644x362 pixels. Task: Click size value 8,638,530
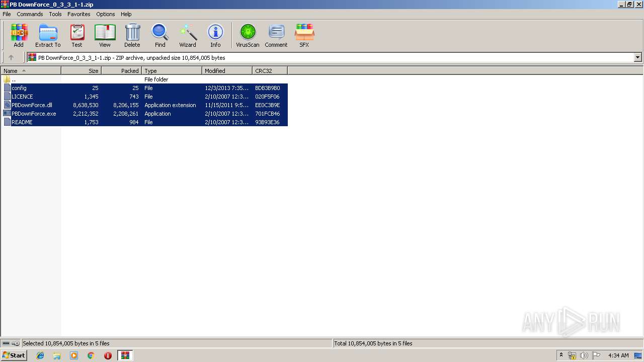pos(86,105)
